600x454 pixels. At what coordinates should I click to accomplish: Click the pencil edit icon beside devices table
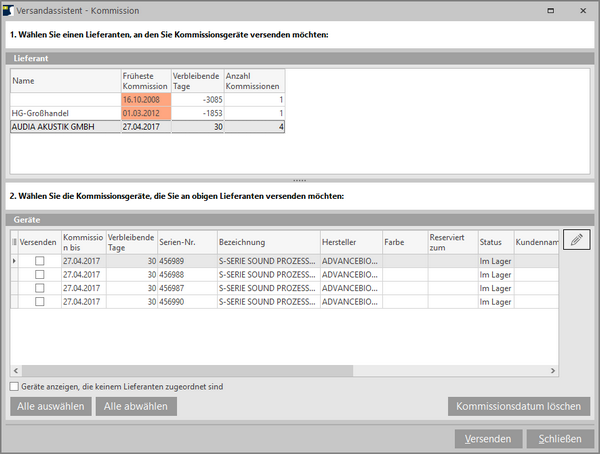(577, 239)
